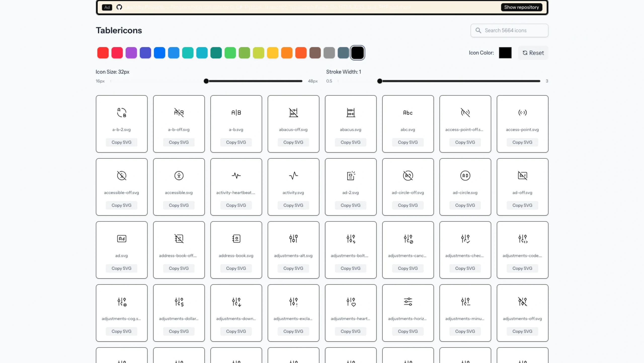This screenshot has width=644, height=363.
Task: Select the adjustments-horizontal icon
Action: point(408,302)
